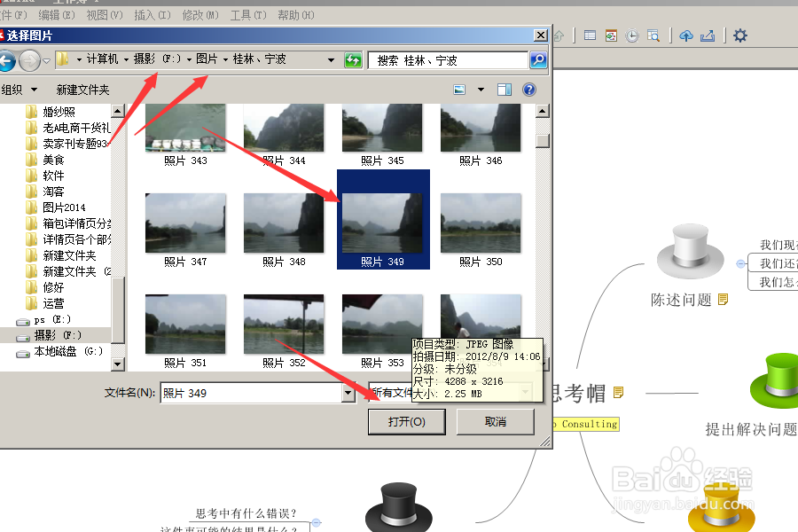Screen dimensions: 798x532
Task: Click note icon beside 陈述问题
Action: [x=723, y=300]
